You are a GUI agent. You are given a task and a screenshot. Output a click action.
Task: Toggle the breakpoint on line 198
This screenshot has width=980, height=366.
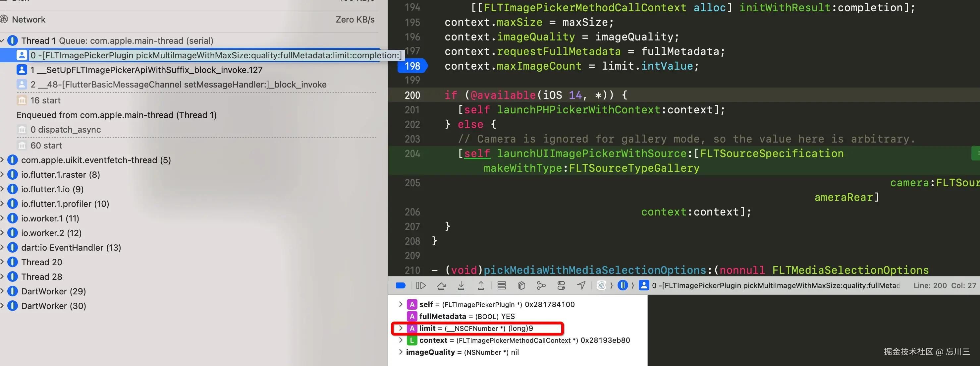[412, 66]
